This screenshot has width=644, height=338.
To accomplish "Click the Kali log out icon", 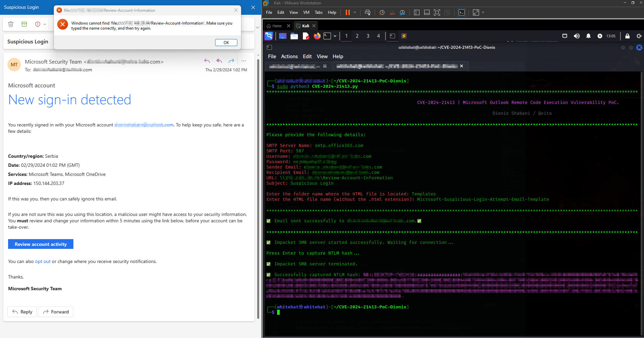I will [639, 36].
